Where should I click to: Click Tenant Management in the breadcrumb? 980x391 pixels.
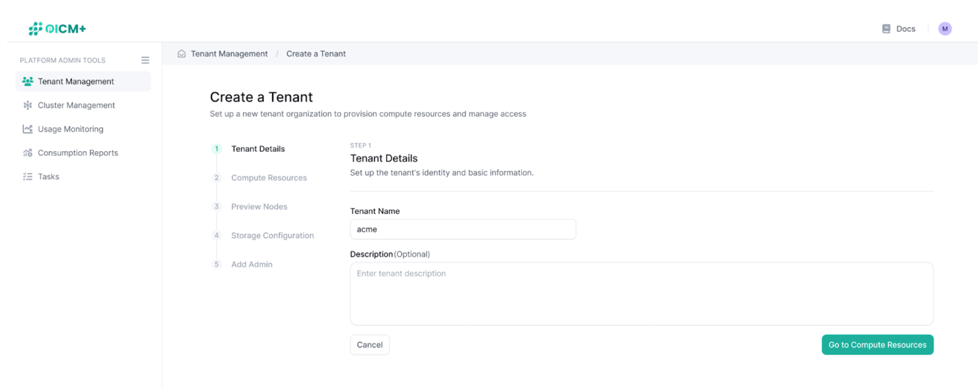point(229,54)
